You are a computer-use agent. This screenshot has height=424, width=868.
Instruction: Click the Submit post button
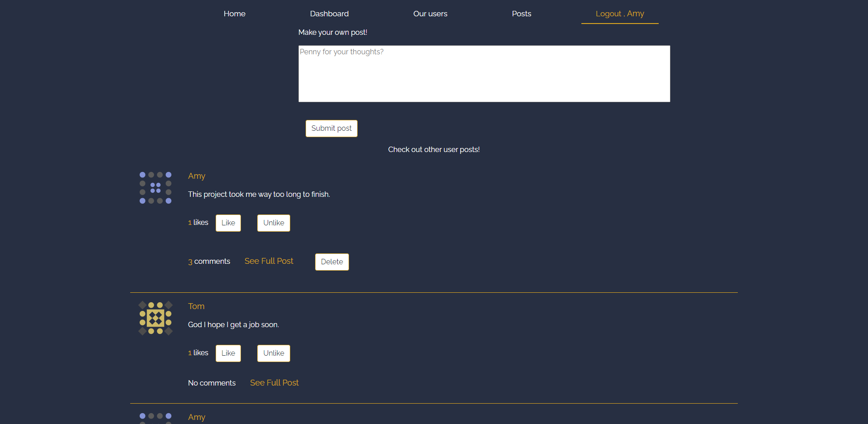[x=331, y=129]
